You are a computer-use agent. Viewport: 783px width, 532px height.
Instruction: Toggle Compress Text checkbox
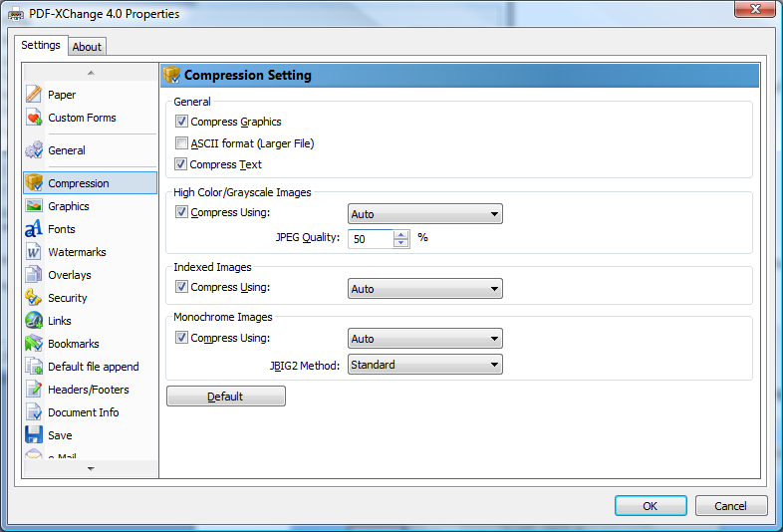[x=181, y=163]
